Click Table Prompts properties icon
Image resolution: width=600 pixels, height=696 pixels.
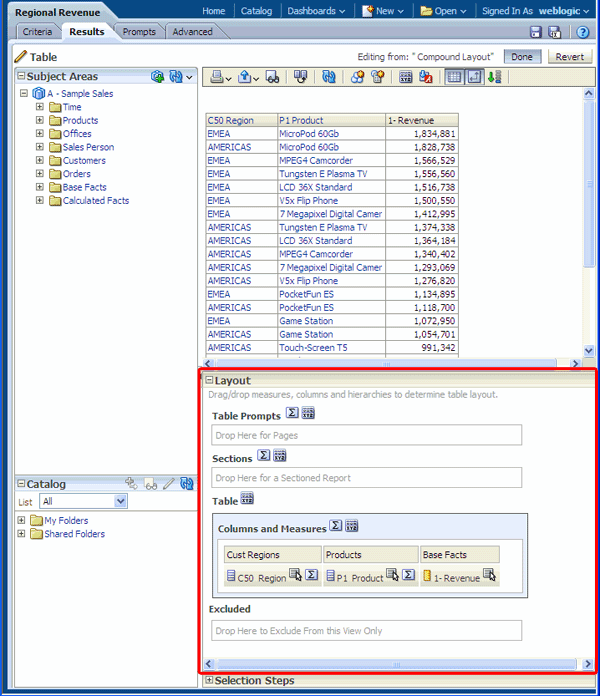308,413
